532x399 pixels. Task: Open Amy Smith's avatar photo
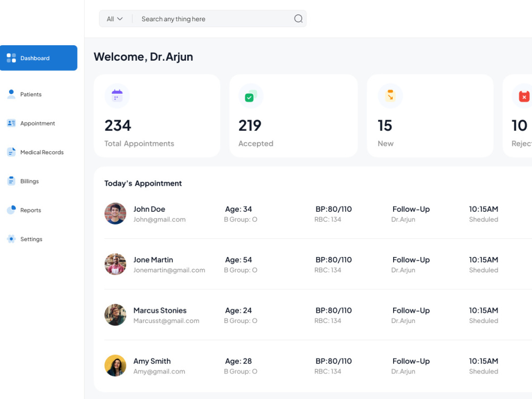115,365
